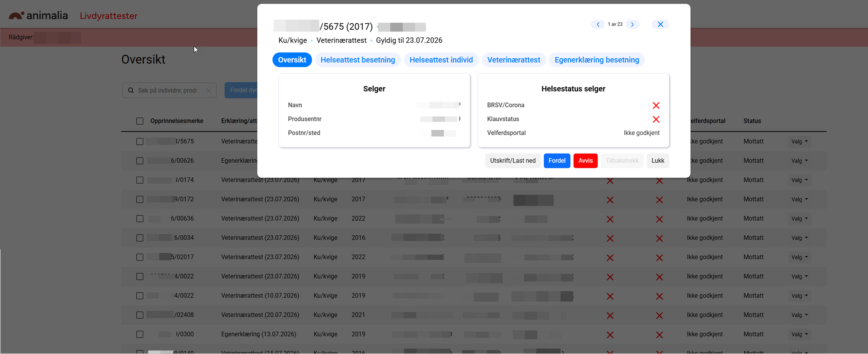868x354 pixels.
Task: Clear the search field with X
Action: [209, 90]
